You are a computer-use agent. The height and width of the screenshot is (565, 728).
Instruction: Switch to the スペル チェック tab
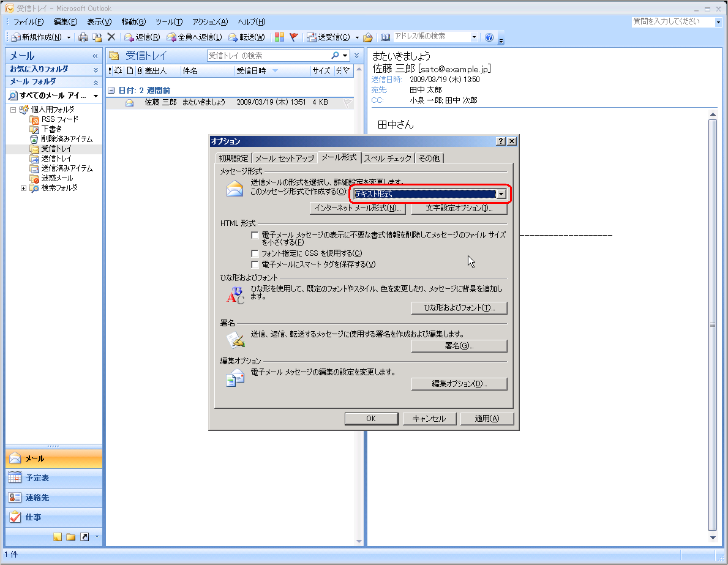(x=388, y=159)
